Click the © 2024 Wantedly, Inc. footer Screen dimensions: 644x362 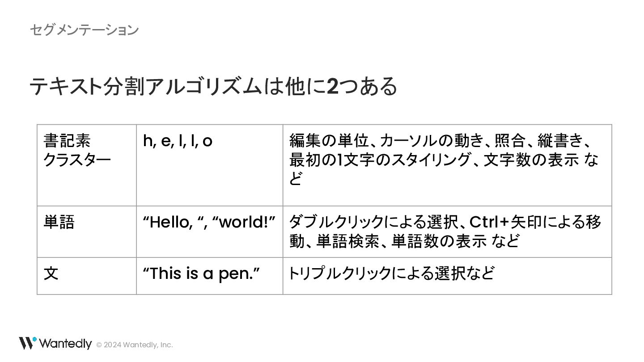135,345
